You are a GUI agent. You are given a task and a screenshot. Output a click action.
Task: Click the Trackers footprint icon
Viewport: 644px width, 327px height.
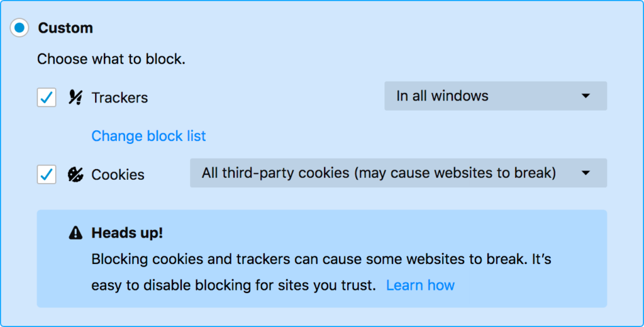click(75, 97)
